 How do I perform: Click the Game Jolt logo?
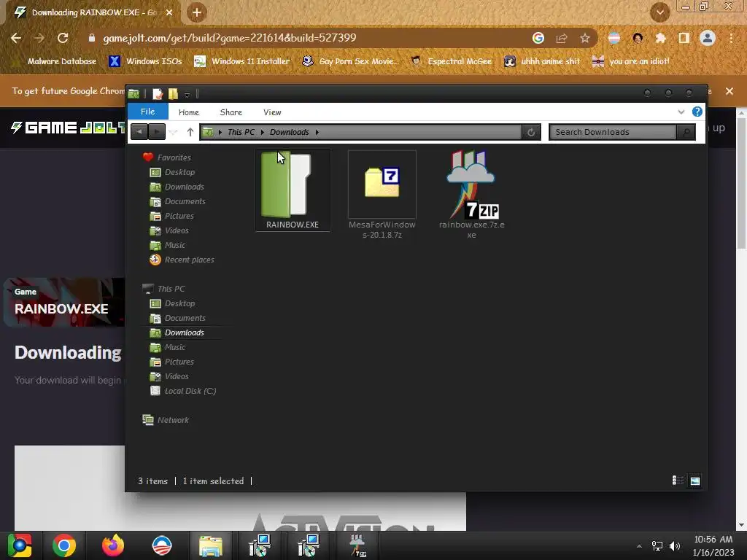68,128
